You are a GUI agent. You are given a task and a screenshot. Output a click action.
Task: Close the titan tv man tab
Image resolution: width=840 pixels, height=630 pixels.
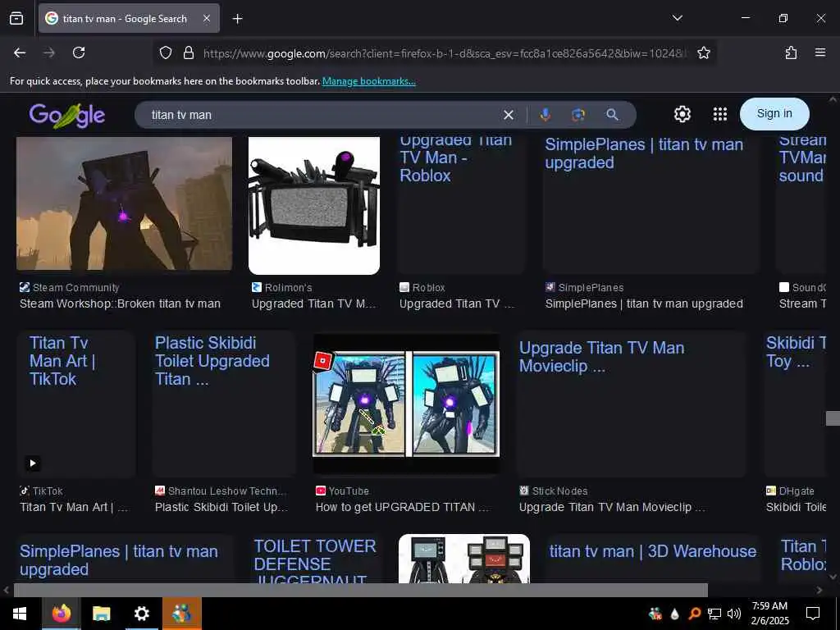coord(207,18)
